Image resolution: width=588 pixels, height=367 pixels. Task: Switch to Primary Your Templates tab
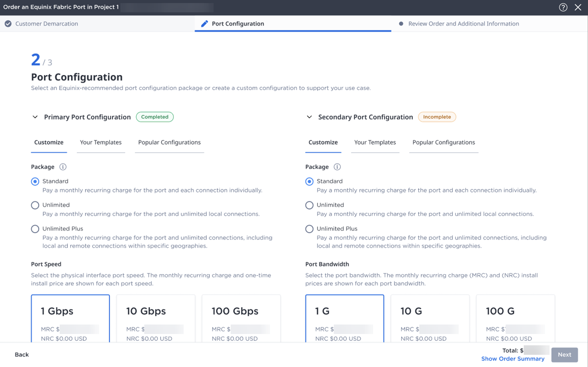(x=101, y=142)
